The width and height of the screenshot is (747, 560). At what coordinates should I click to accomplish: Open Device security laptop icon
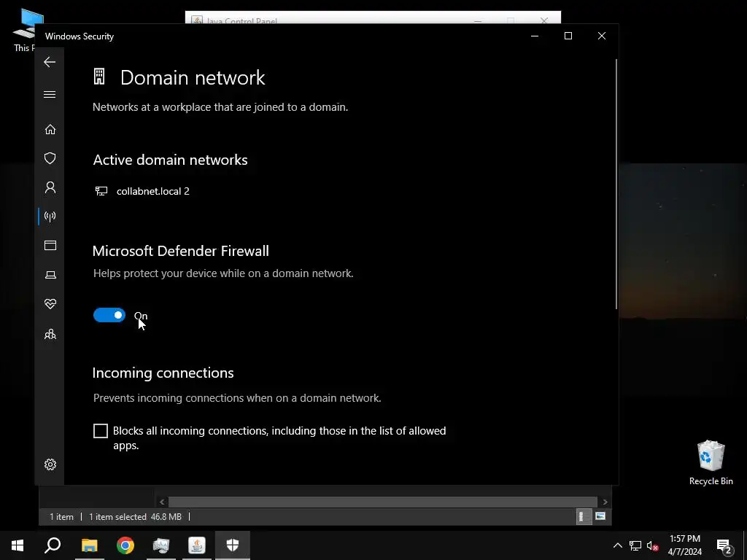point(50,275)
